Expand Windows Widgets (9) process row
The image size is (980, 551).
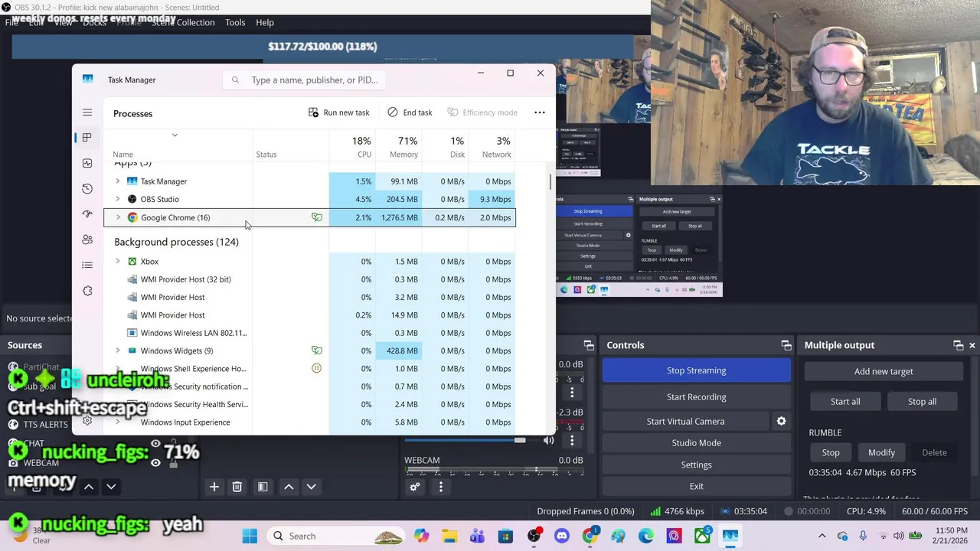click(x=118, y=350)
